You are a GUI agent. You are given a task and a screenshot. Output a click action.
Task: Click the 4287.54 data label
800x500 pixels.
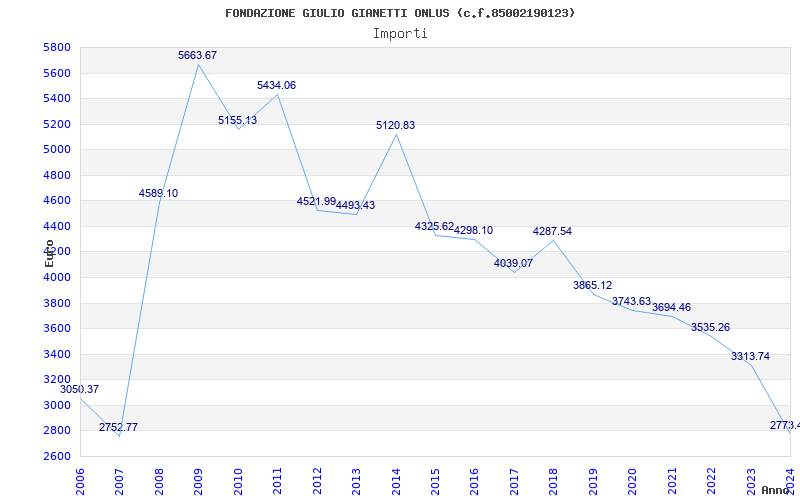(553, 231)
